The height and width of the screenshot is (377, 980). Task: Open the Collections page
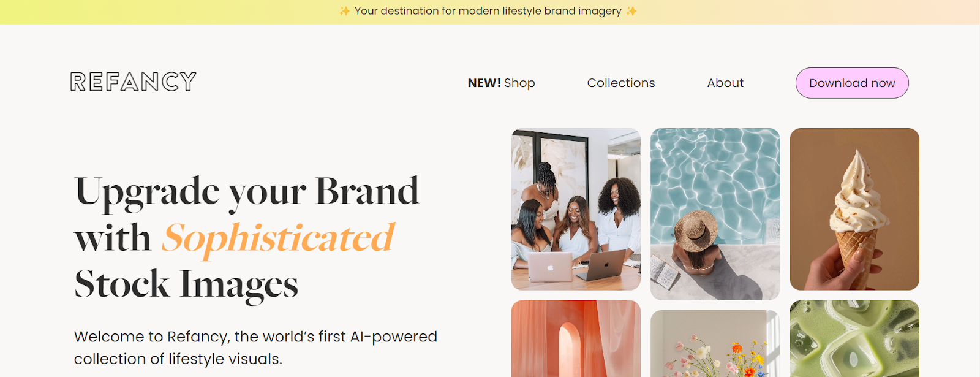pyautogui.click(x=621, y=83)
